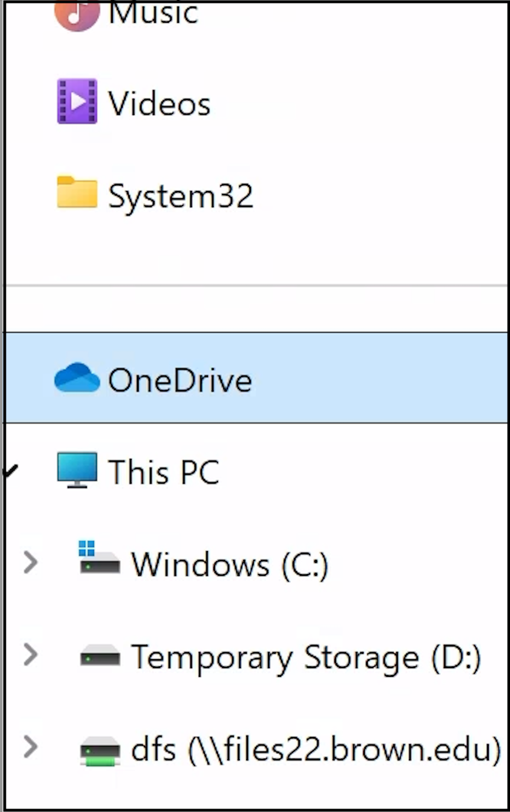
Task: Click the Temporary Storage drive icon
Action: click(100, 656)
